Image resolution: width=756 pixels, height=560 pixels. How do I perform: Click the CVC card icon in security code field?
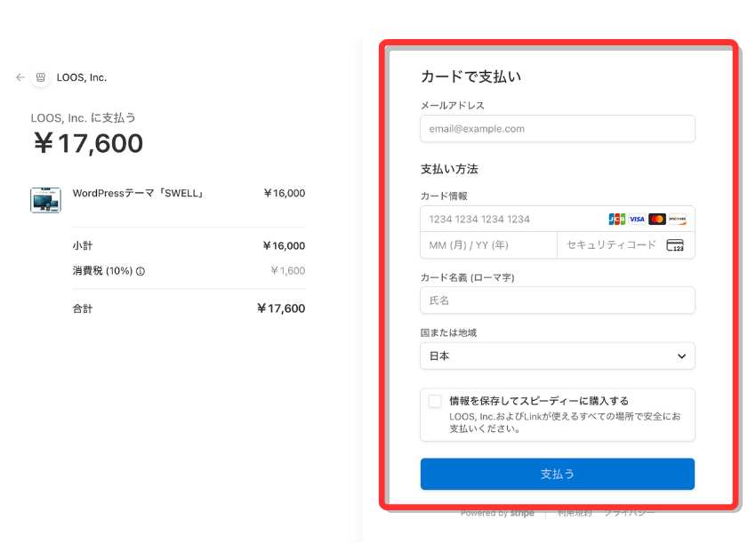point(675,245)
